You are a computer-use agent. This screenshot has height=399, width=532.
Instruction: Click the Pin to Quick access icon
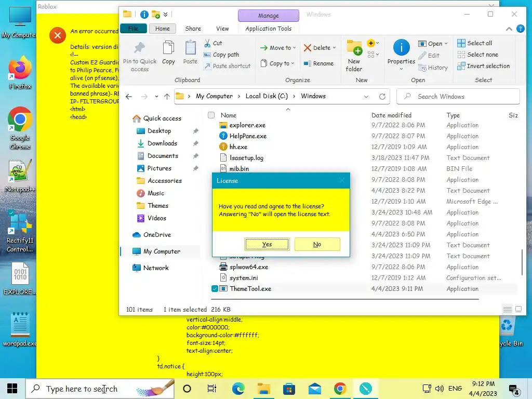[x=139, y=48]
